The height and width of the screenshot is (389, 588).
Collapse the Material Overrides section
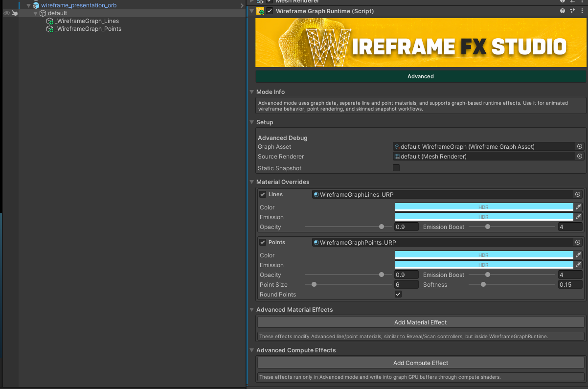click(x=252, y=182)
